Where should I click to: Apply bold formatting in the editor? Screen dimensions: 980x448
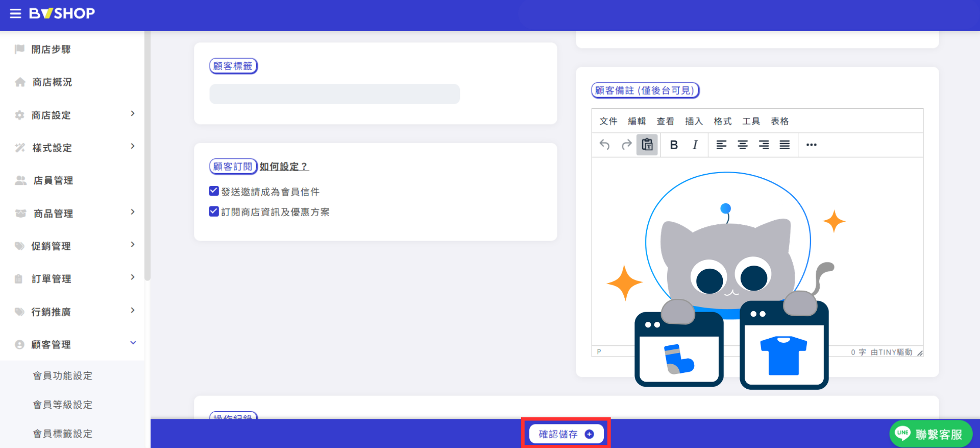[674, 145]
